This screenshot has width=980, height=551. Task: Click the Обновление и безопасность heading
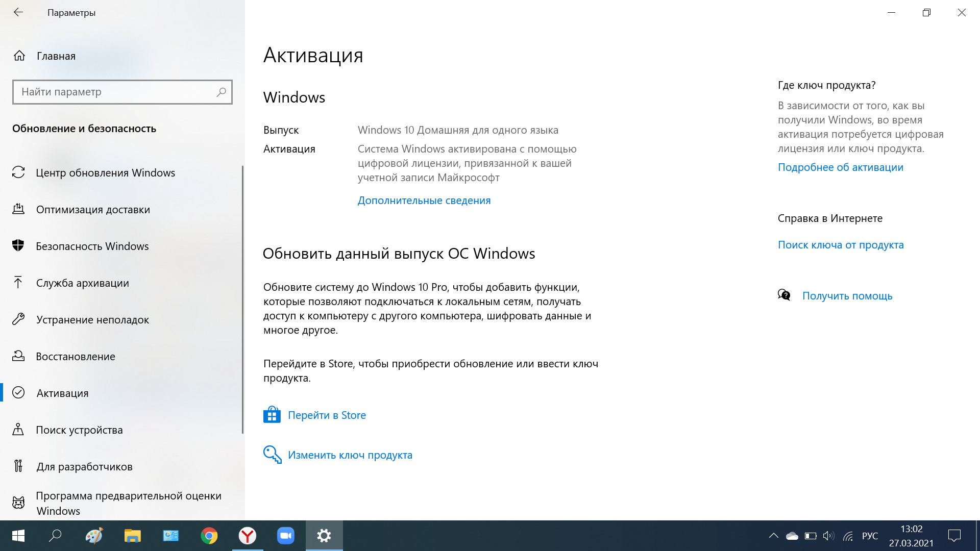[x=84, y=129]
